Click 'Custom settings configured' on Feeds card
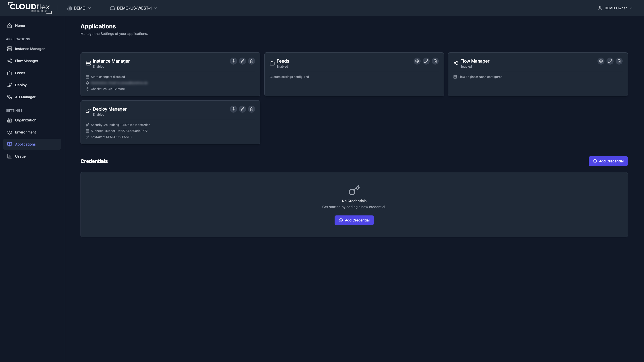644x362 pixels. [289, 77]
